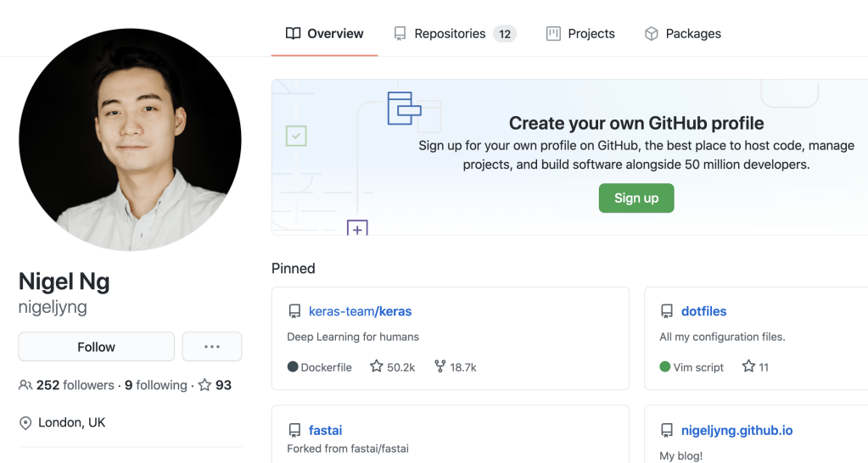Image resolution: width=868 pixels, height=463 pixels.
Task: Click Nigel Ng's profile avatar photo
Action: (130, 140)
